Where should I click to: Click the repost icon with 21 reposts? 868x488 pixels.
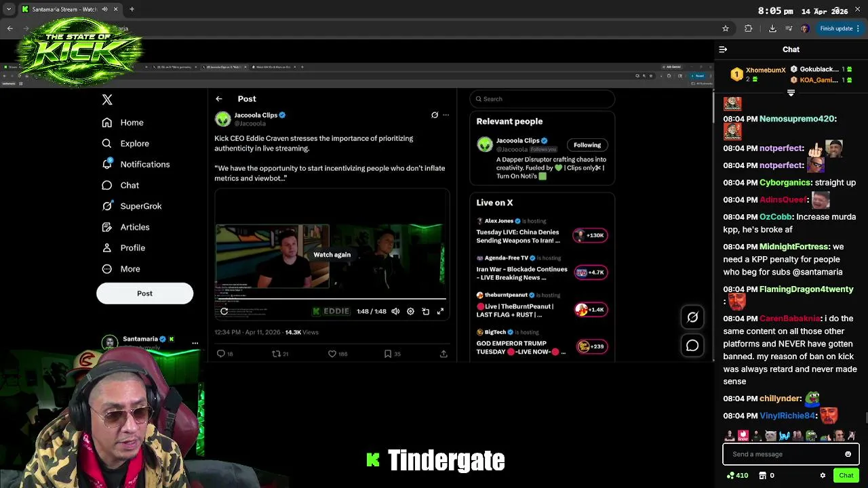pos(276,354)
